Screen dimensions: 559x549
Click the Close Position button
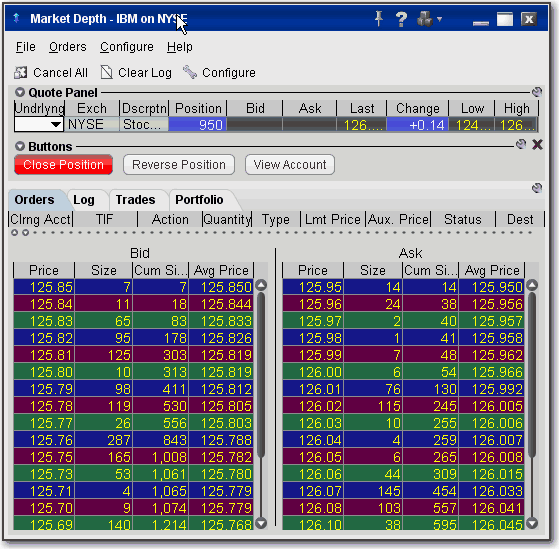(63, 165)
